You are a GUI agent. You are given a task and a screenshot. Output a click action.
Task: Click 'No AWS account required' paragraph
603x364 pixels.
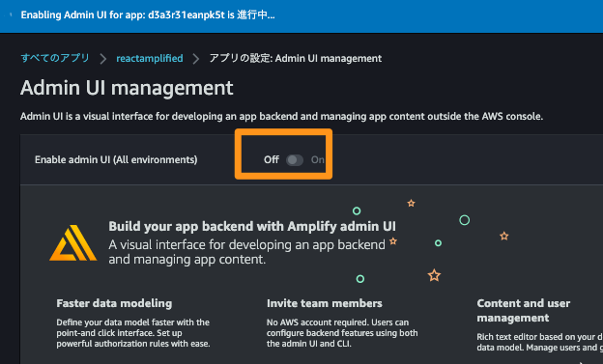pyautogui.click(x=342, y=333)
